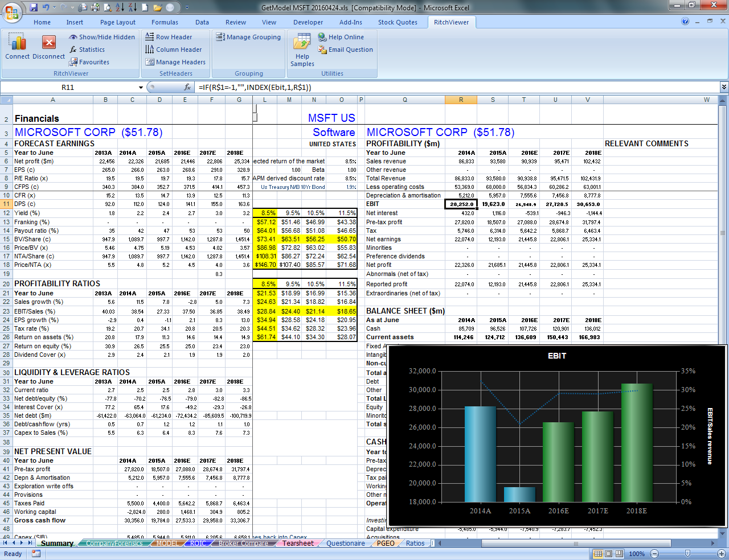
Task: Open Manage Headers
Action: pyautogui.click(x=175, y=62)
